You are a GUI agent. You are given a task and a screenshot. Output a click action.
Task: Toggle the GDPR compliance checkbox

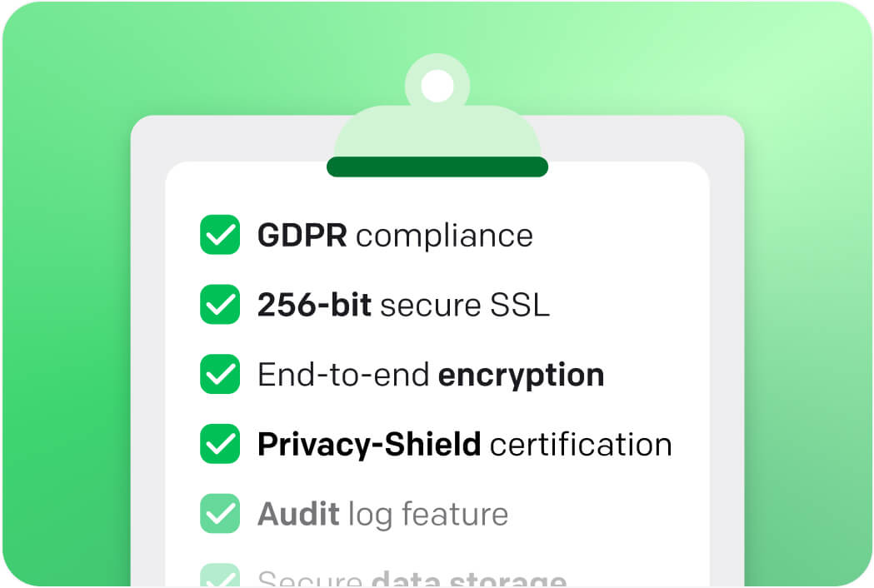(x=220, y=235)
